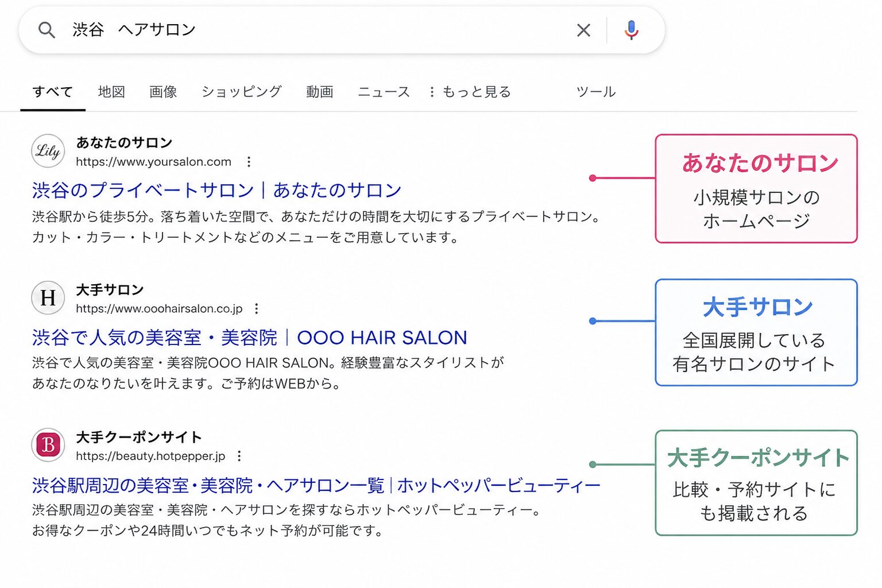The width and height of the screenshot is (882, 588).
Task: Expand the もっと見る menu
Action: (470, 92)
